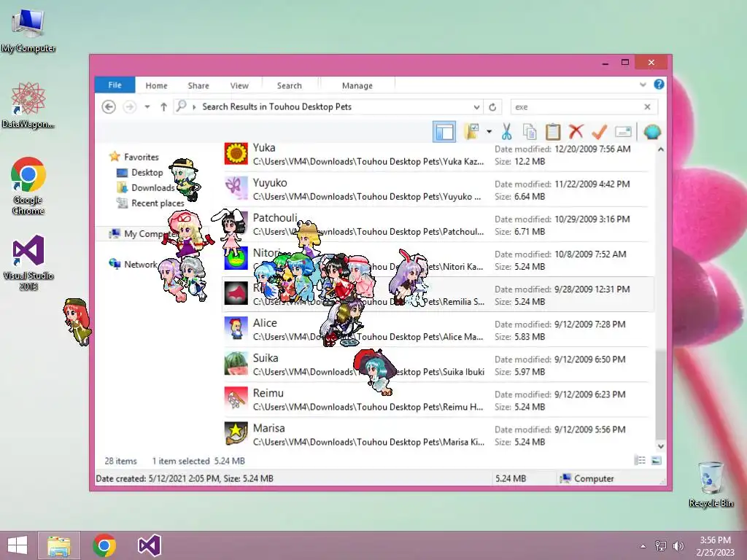Click the address bar search results path
The width and height of the screenshot is (747, 560).
(x=276, y=106)
